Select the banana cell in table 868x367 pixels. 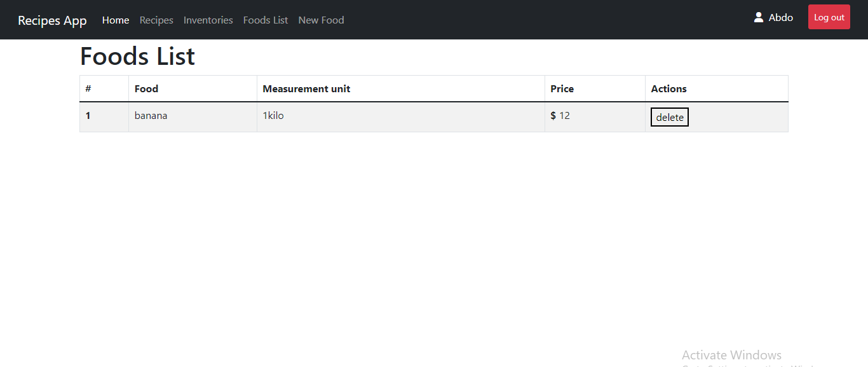pyautogui.click(x=151, y=116)
